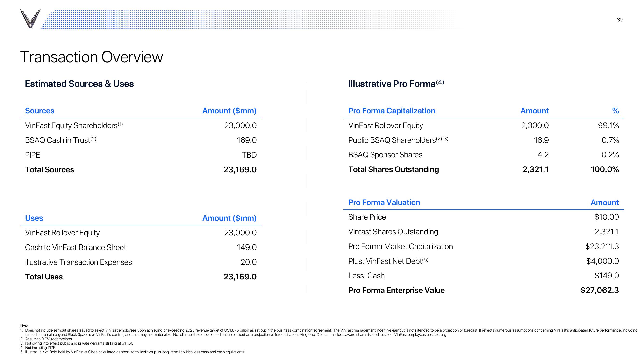Click the Amount header in Pro Forma Valuation

(604, 202)
